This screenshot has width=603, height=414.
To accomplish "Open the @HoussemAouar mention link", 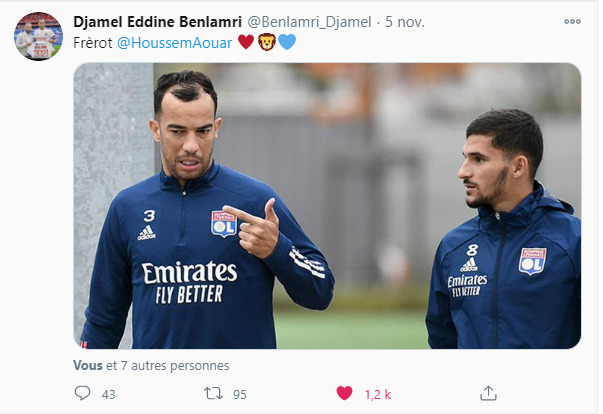I will click(x=175, y=43).
